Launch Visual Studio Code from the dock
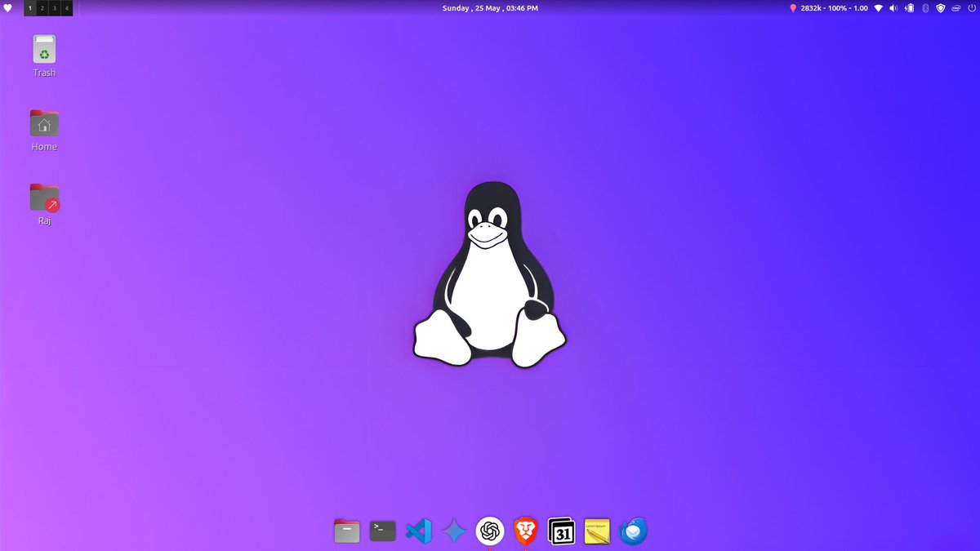This screenshot has width=980, height=551. (x=418, y=531)
